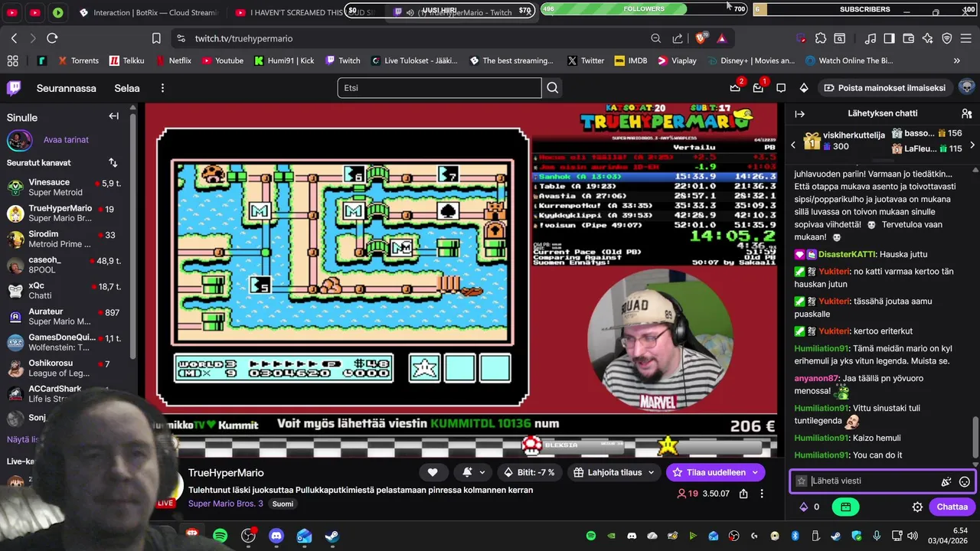Open Steam from the taskbar
980x551 pixels.
pyautogui.click(x=332, y=536)
